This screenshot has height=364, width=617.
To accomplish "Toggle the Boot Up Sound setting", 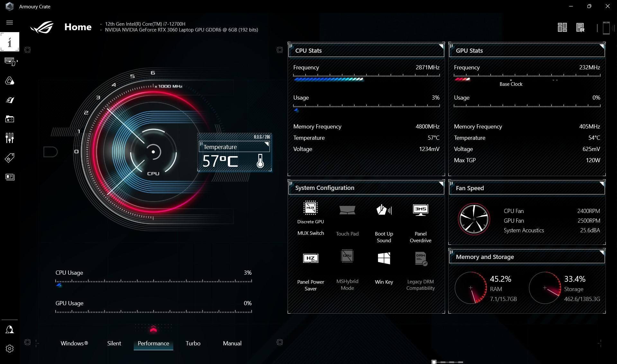I will [x=384, y=210].
